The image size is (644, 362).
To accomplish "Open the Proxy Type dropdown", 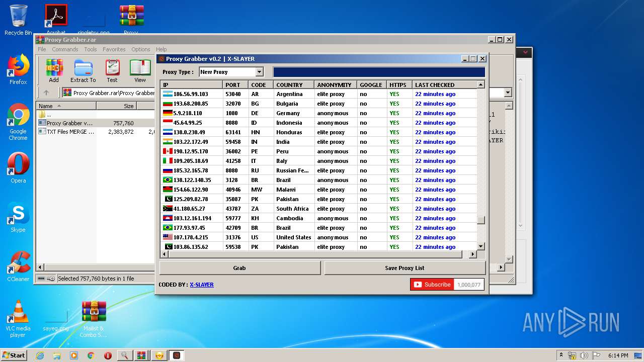I will click(260, 72).
